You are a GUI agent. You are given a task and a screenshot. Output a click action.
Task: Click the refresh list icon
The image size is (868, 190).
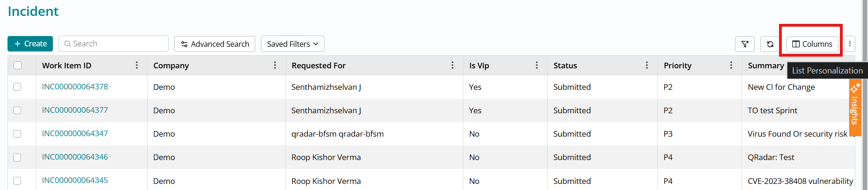[770, 44]
